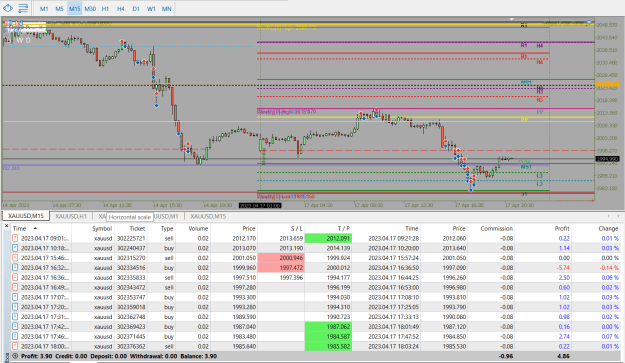Click the change value -0.14 %

click(609, 268)
